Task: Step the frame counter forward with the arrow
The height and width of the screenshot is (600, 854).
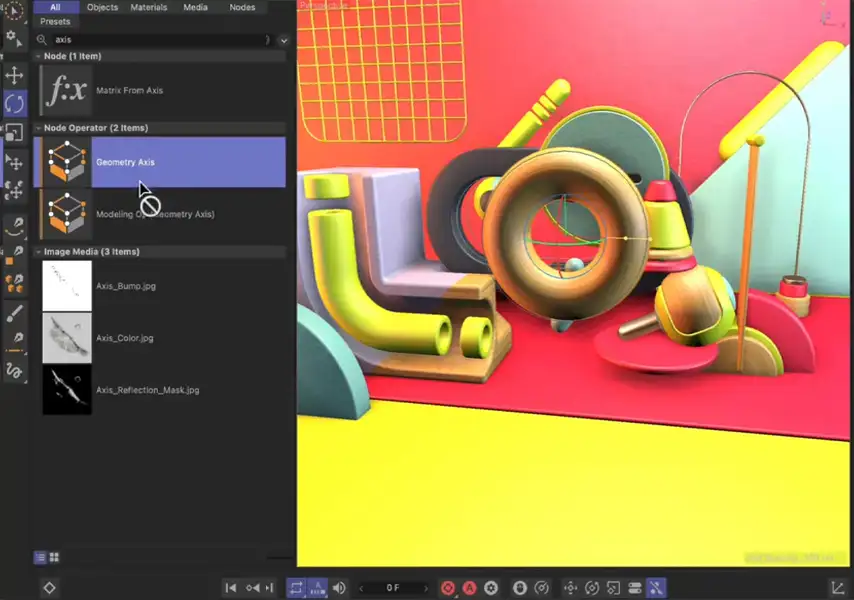Action: coord(424,588)
